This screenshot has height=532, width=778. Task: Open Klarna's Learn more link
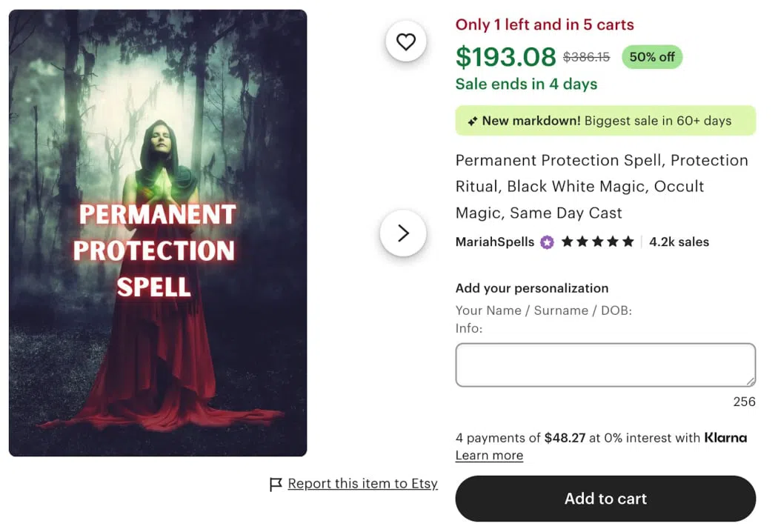[x=489, y=456]
